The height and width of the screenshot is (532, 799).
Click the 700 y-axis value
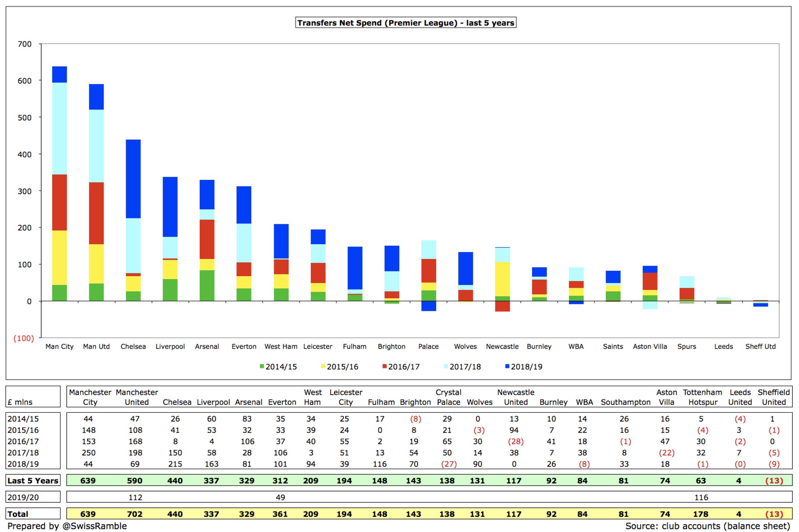25,44
